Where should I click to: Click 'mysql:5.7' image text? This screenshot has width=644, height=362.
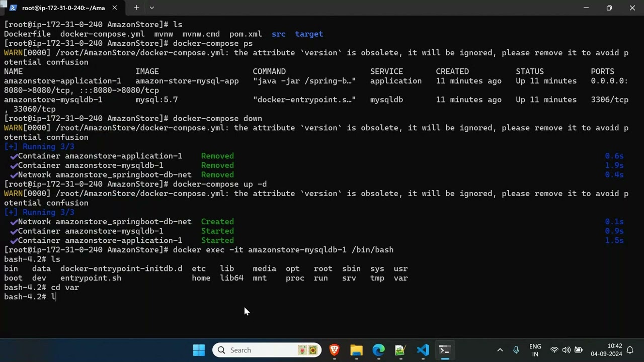pos(156,100)
